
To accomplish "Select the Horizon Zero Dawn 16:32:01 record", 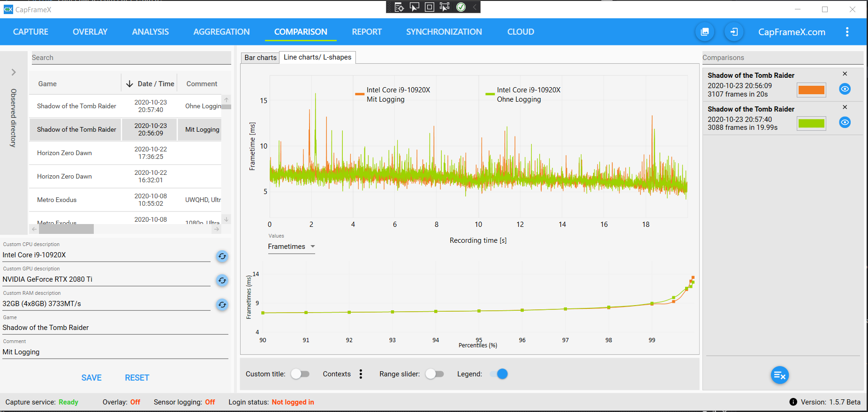I will (125, 176).
